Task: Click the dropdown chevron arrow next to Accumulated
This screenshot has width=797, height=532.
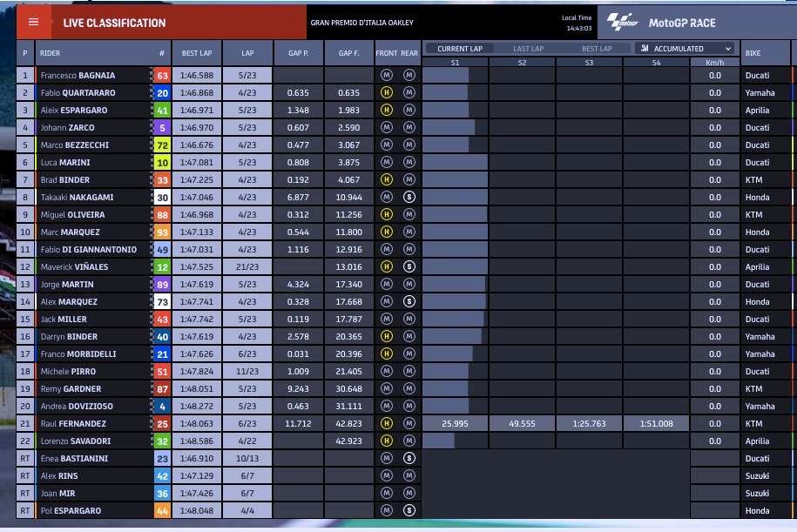Action: [x=726, y=49]
